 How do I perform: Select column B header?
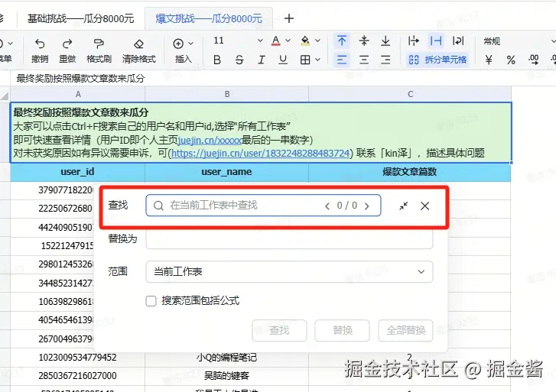click(227, 94)
